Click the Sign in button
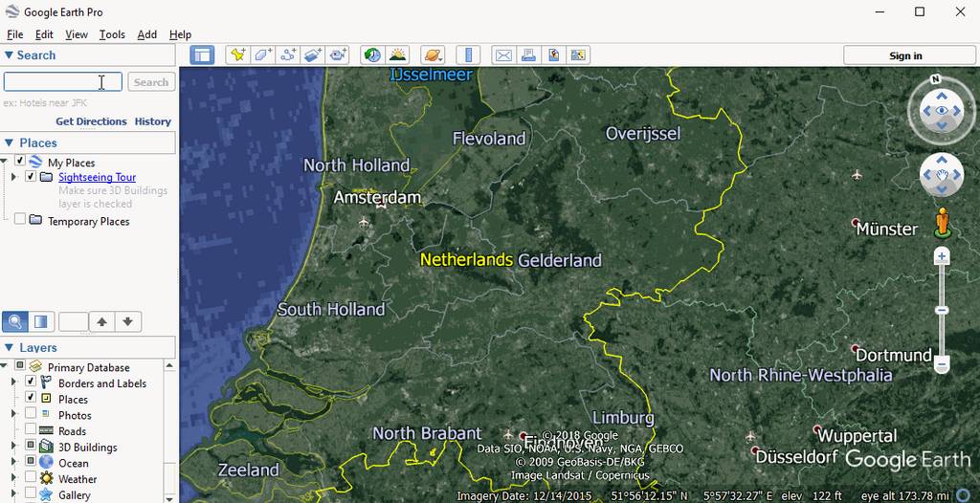Screen dimensions: 980x503 pyautogui.click(x=905, y=55)
